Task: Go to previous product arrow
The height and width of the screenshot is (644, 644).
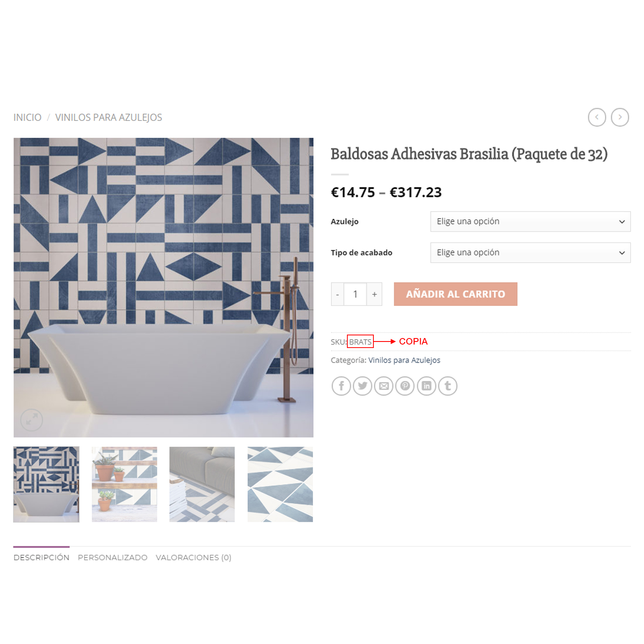Action: [x=597, y=117]
